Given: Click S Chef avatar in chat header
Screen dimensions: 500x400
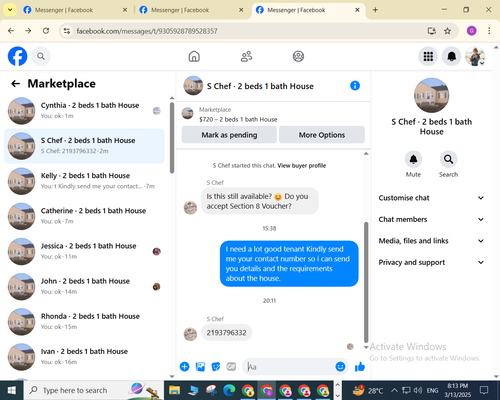Looking at the screenshot, I should pyautogui.click(x=193, y=86).
